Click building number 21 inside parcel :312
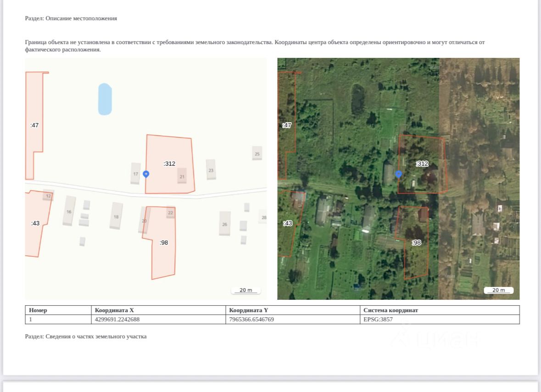This screenshot has height=392, width=541. pyautogui.click(x=182, y=176)
